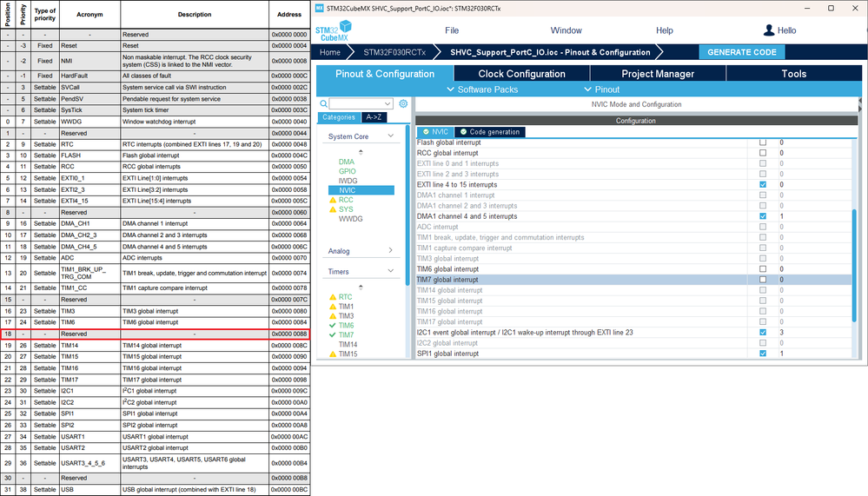Expand the Analog category
The image size is (868, 496).
pos(391,250)
